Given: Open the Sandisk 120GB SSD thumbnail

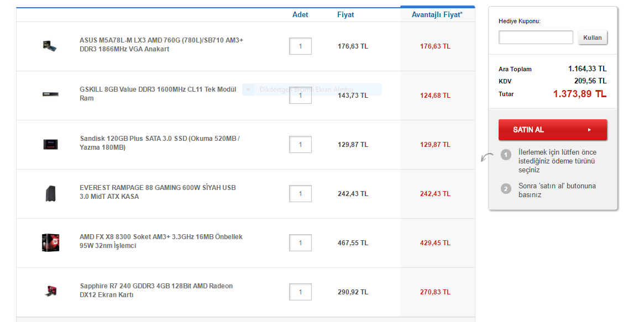Looking at the screenshot, I should 50,144.
